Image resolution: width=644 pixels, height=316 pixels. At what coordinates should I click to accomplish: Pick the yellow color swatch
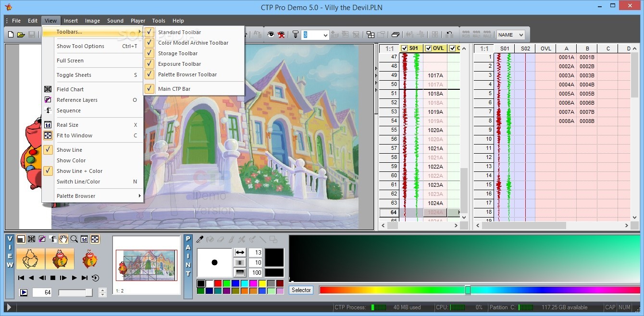tap(262, 283)
